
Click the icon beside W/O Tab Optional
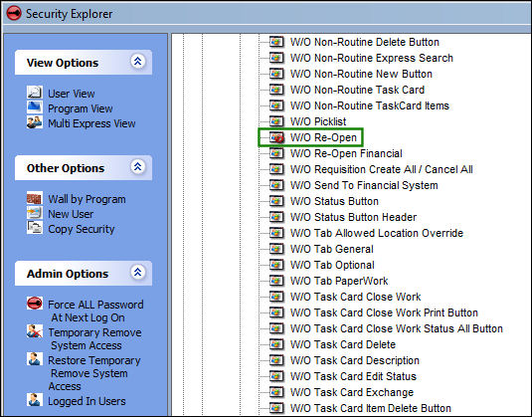276,265
